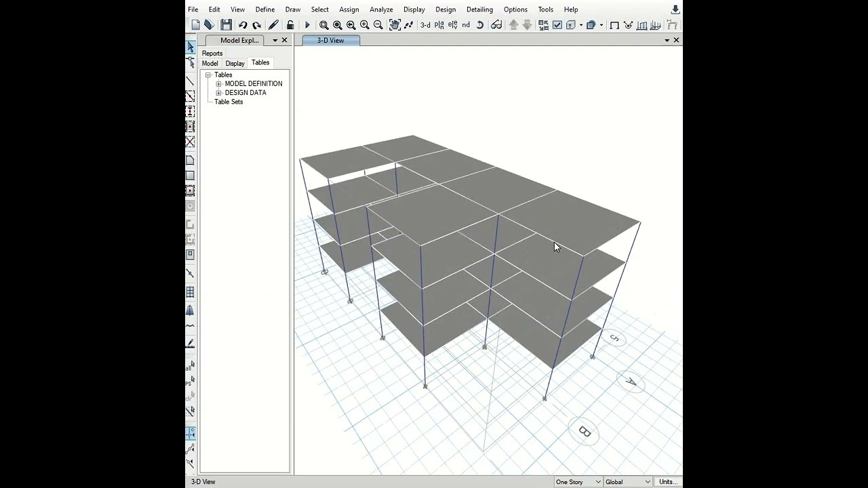868x488 pixels.
Task: Toggle the Lock/Unlock model padlock icon
Action: [290, 25]
